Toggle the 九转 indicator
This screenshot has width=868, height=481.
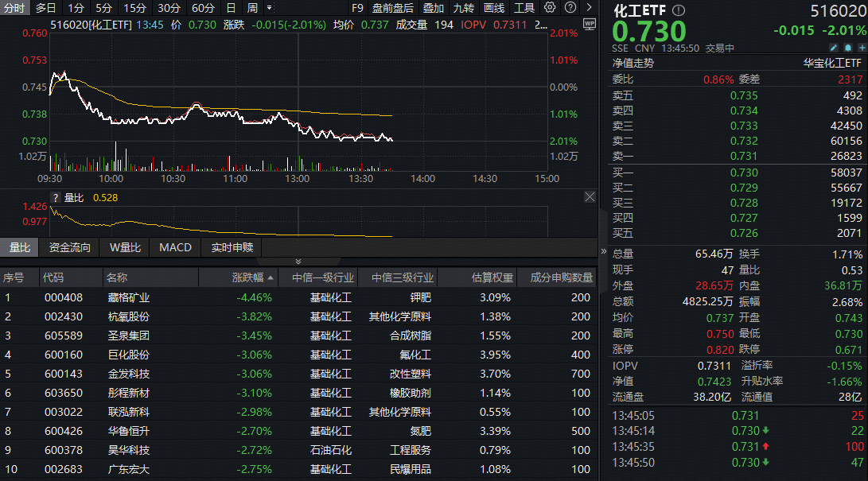[463, 8]
